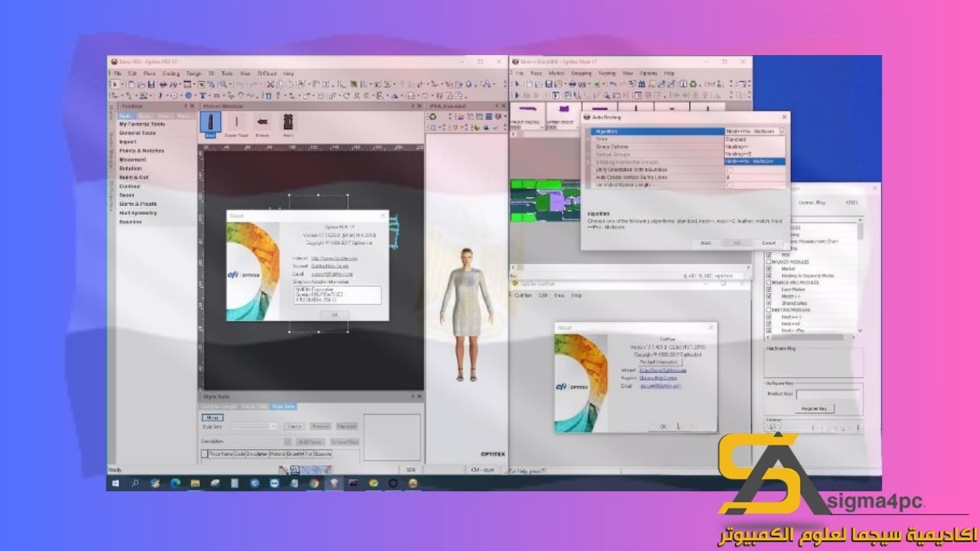Click Register Key button in license window
980x551 pixels.
click(815, 409)
